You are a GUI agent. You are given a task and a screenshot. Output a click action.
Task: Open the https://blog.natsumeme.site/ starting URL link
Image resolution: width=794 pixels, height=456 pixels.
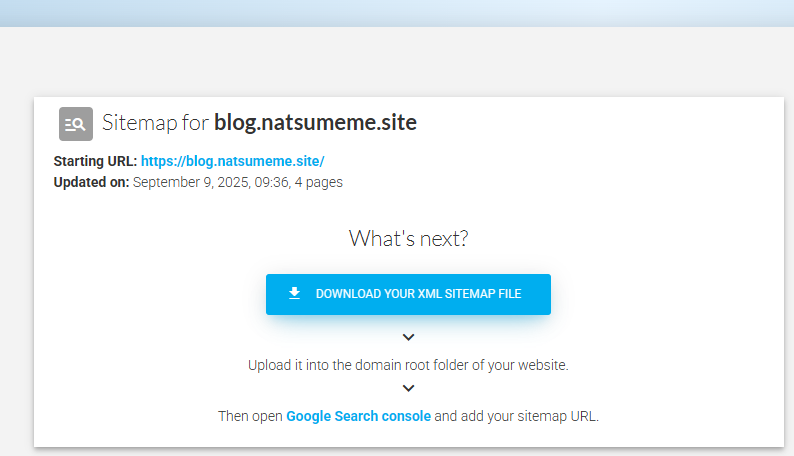click(x=232, y=161)
